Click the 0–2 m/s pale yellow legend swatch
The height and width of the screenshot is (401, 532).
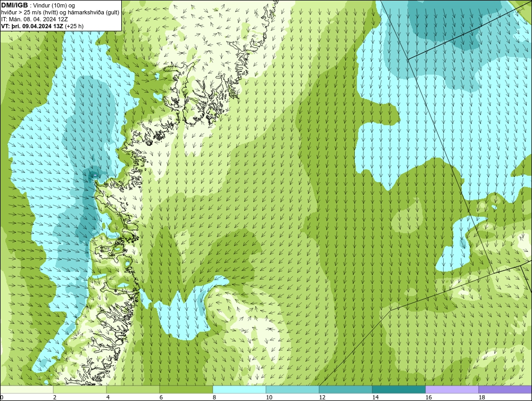point(27,389)
